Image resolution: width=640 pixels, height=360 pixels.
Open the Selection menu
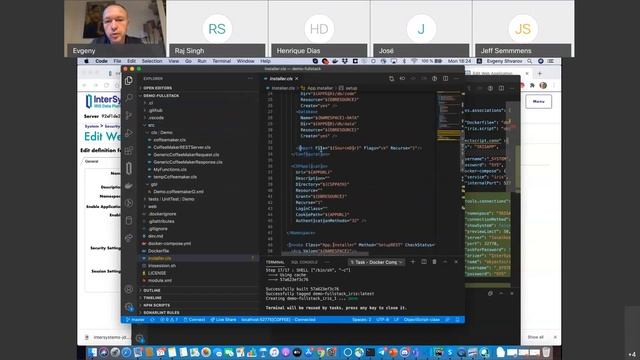coord(152,61)
